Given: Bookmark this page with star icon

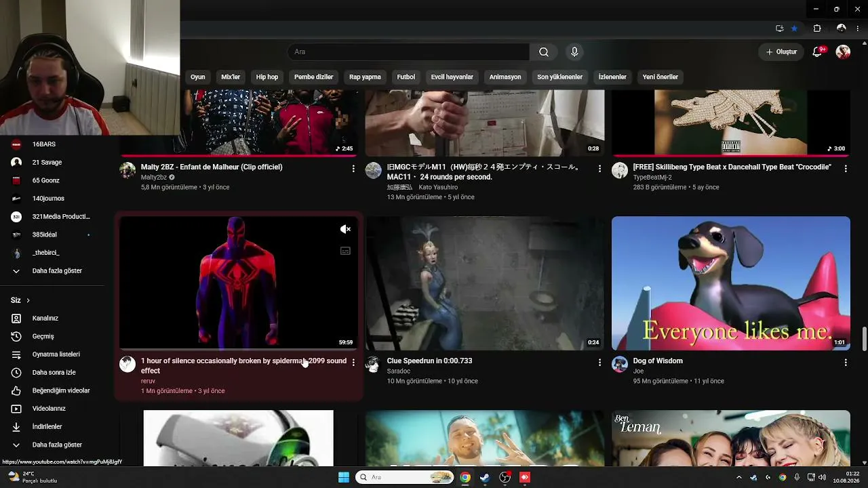Looking at the screenshot, I should click(x=794, y=28).
